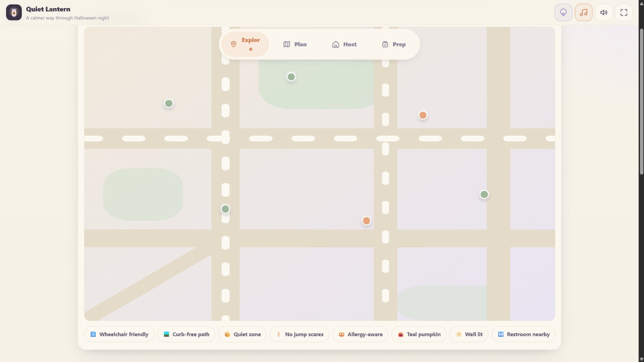Viewport: 644px width, 362px height.
Task: Click the speaker sound icon
Action: pyautogui.click(x=604, y=12)
